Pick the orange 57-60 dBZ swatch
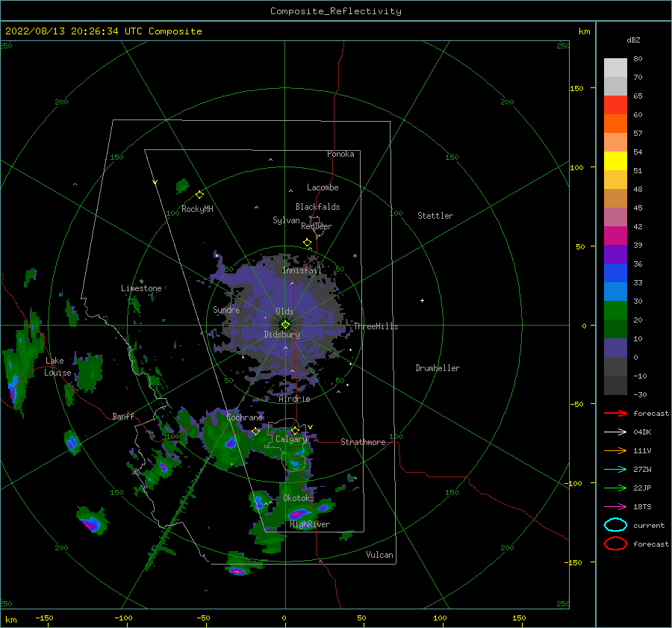Image resolution: width=672 pixels, height=628 pixels. (x=615, y=123)
